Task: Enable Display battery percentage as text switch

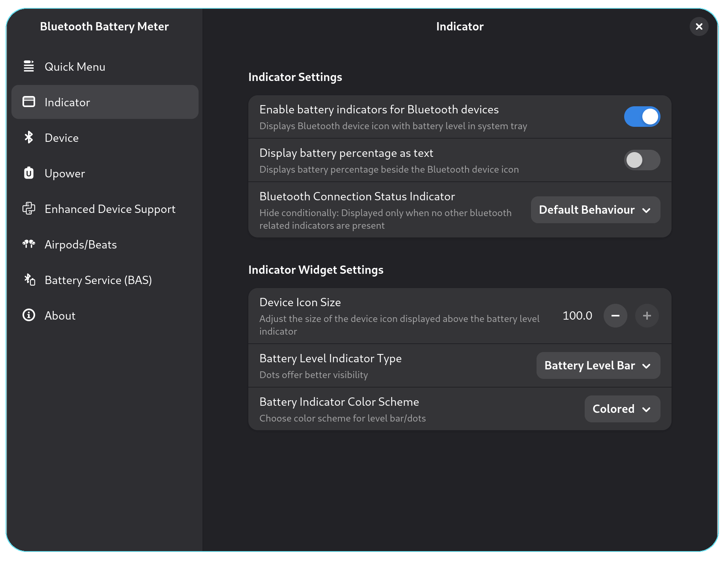Action: [x=642, y=160]
